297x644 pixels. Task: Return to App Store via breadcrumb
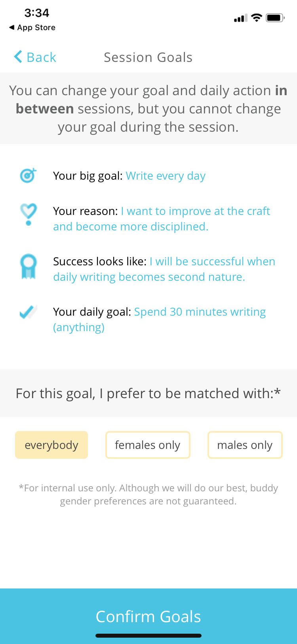[x=32, y=27]
